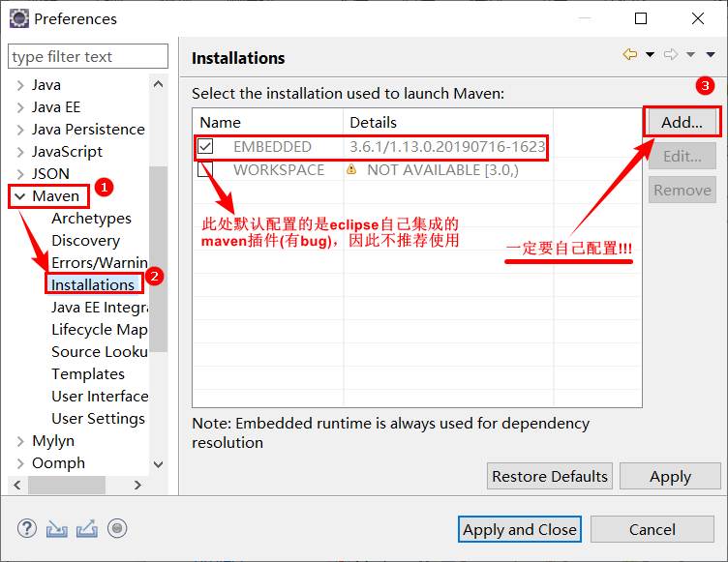Open Java EE Integration page
Image resolution: width=728 pixels, height=562 pixels.
(x=100, y=308)
